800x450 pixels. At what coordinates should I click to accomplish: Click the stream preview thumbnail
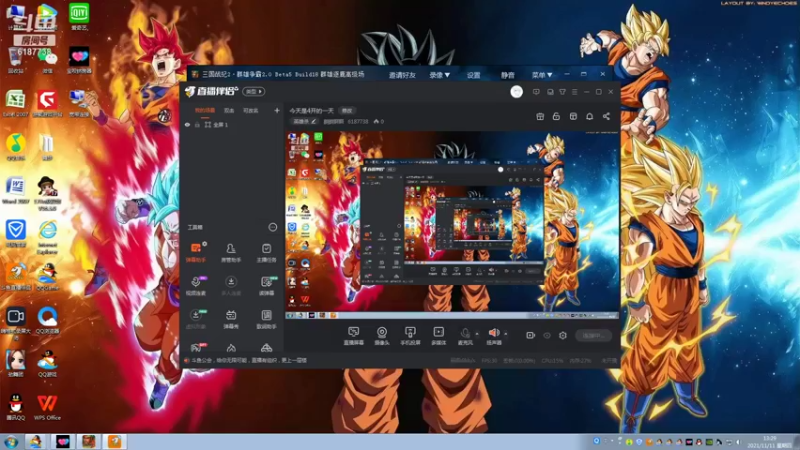tap(452, 225)
